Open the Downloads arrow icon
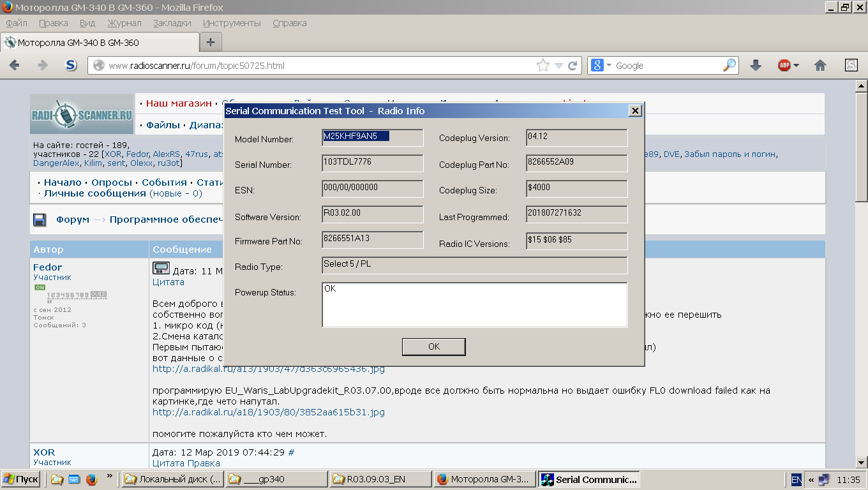 pos(756,65)
